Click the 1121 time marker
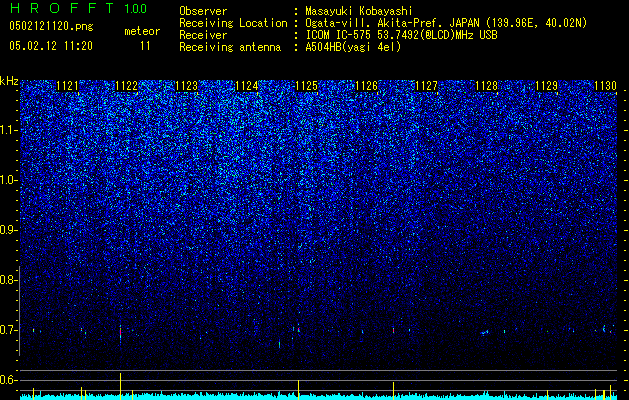Screen dimensions: 629x400 [67, 86]
